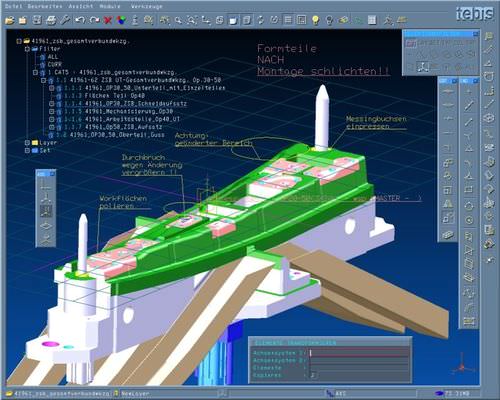Collapse the 1 CATS tree node
500x400 pixels.
(x=35, y=72)
